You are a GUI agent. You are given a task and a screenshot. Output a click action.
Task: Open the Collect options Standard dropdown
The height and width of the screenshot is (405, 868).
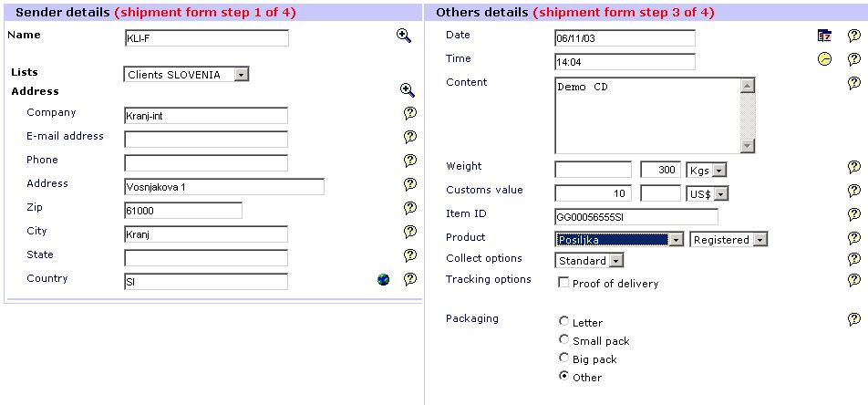coord(590,260)
